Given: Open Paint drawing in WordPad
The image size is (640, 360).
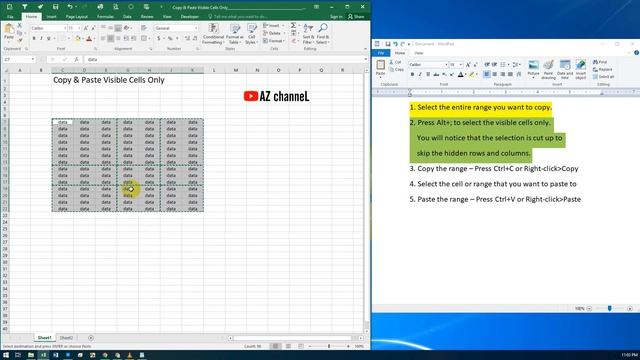Looking at the screenshot, I should pyautogui.click(x=549, y=69).
